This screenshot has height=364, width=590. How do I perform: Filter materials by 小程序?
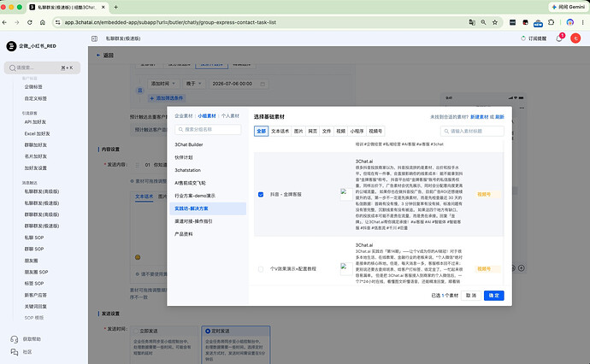(x=357, y=132)
